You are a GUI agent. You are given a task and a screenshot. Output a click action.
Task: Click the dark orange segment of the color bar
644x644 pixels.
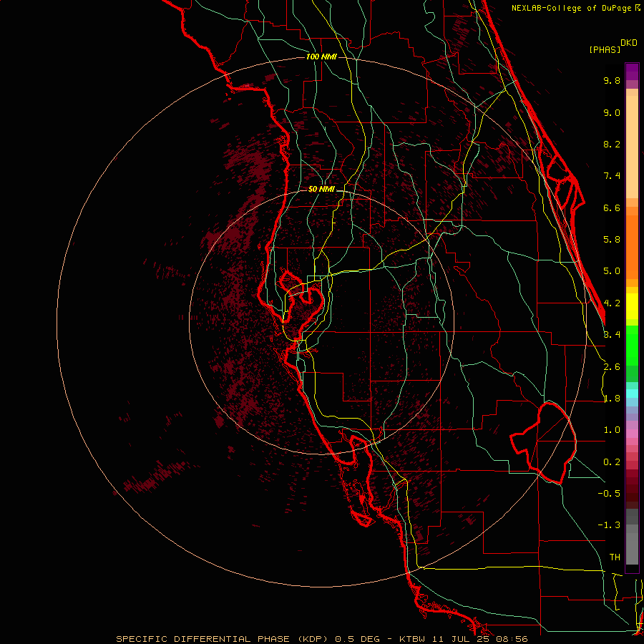[x=632, y=246]
